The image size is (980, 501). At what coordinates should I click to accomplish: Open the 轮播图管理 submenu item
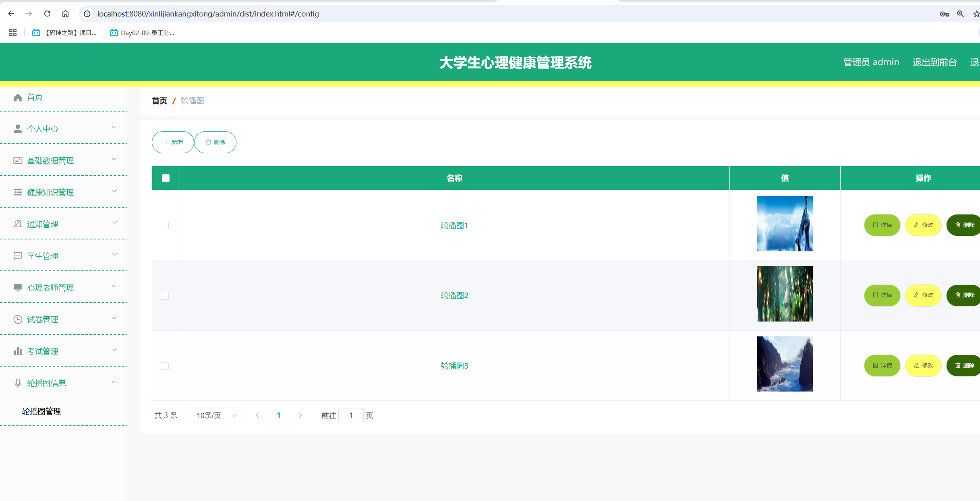(41, 411)
